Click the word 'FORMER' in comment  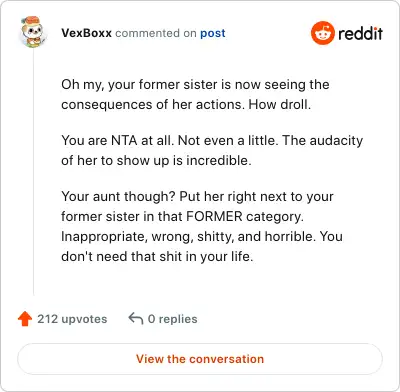[214, 216]
